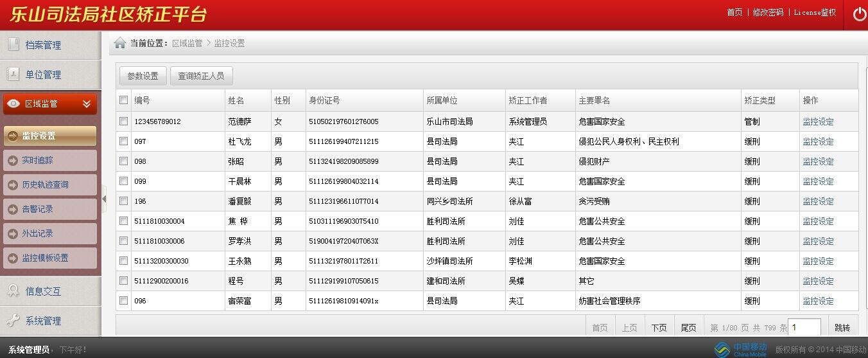The height and width of the screenshot is (358, 868).
Task: Click the 查询矫正人员 button
Action: (x=201, y=76)
